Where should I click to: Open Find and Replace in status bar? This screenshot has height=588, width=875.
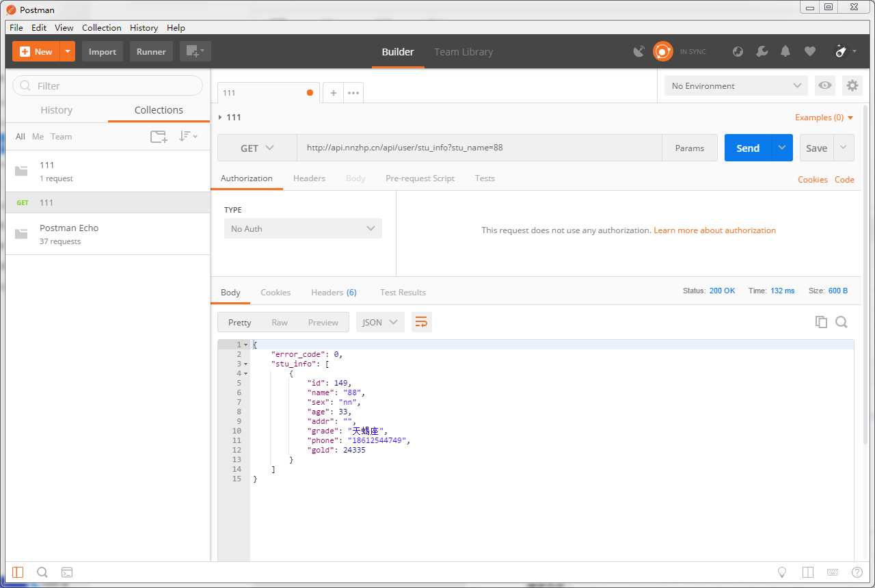pyautogui.click(x=42, y=572)
